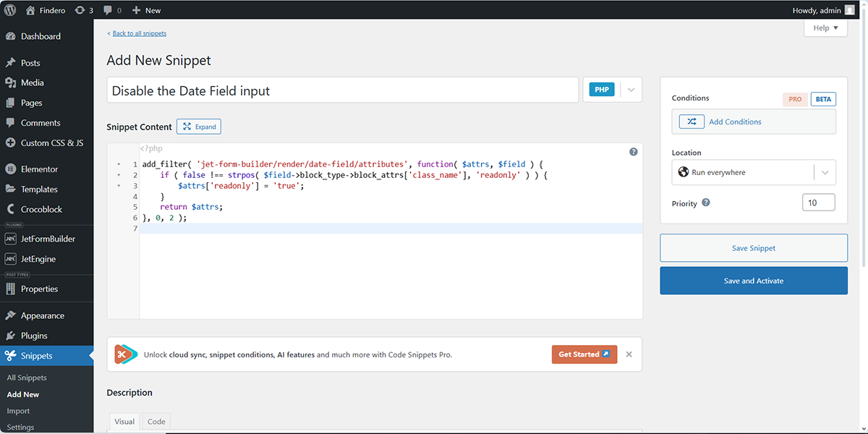Place cursor on empty line 7
This screenshot has width=868, height=434.
(391, 229)
